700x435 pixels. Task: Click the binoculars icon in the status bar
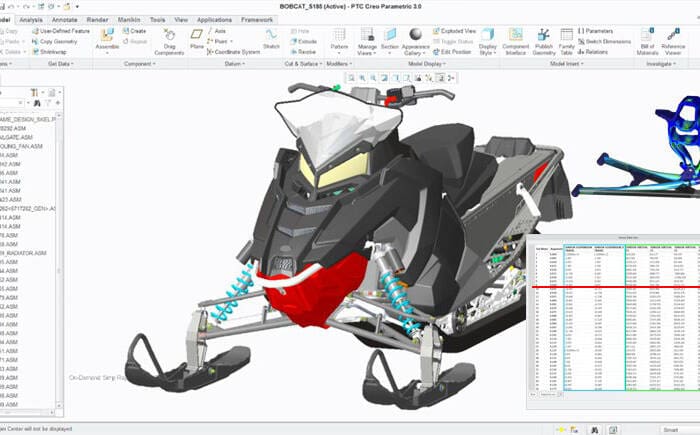(x=594, y=430)
